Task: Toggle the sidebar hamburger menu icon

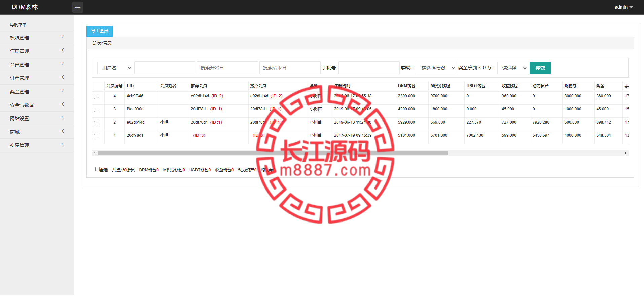Action: 78,7
